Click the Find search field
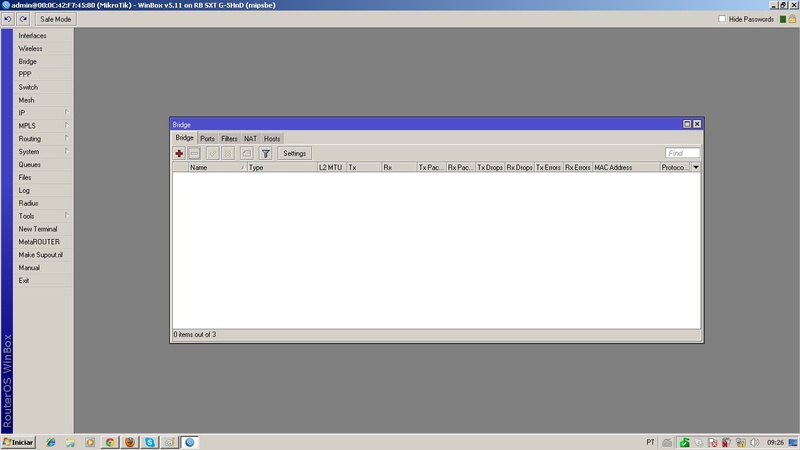 682,153
